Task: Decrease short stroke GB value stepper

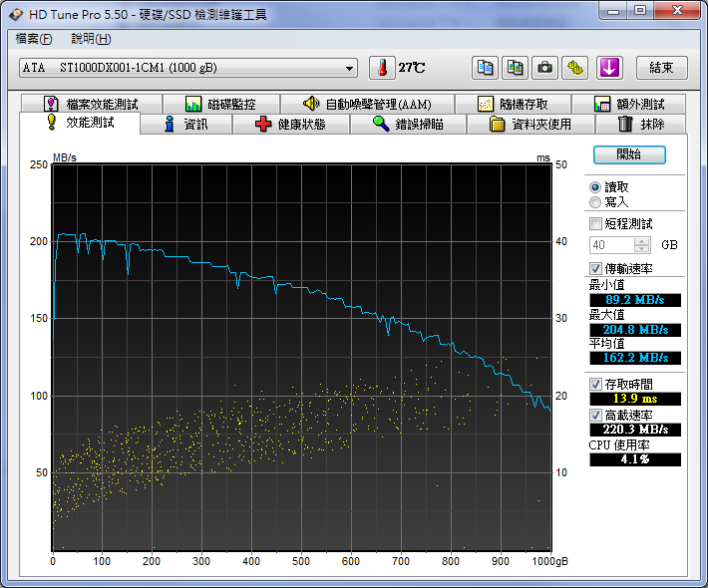Action: (x=641, y=249)
